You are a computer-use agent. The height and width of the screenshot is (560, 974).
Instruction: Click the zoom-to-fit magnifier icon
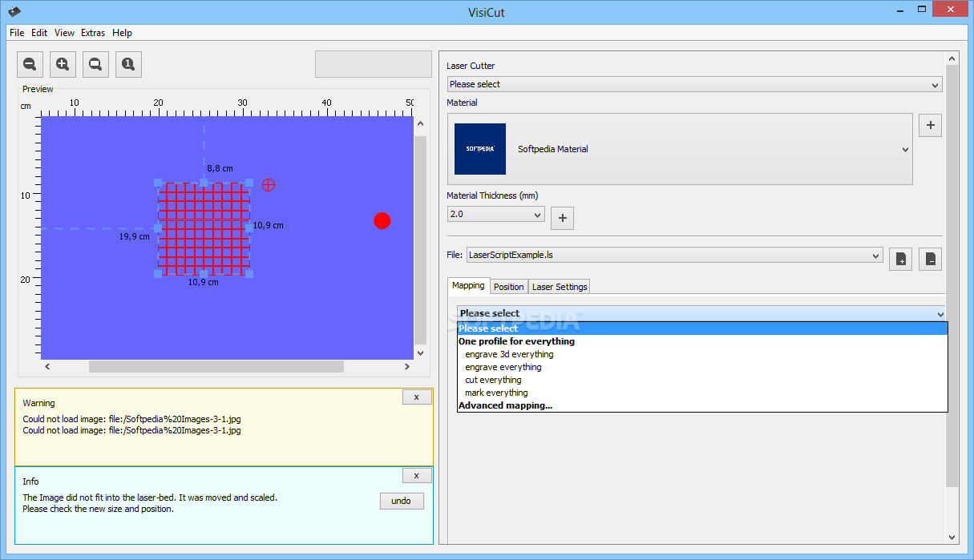tap(95, 64)
